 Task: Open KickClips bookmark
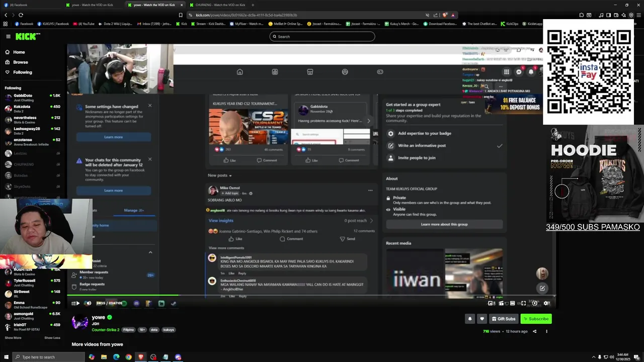tap(509, 24)
